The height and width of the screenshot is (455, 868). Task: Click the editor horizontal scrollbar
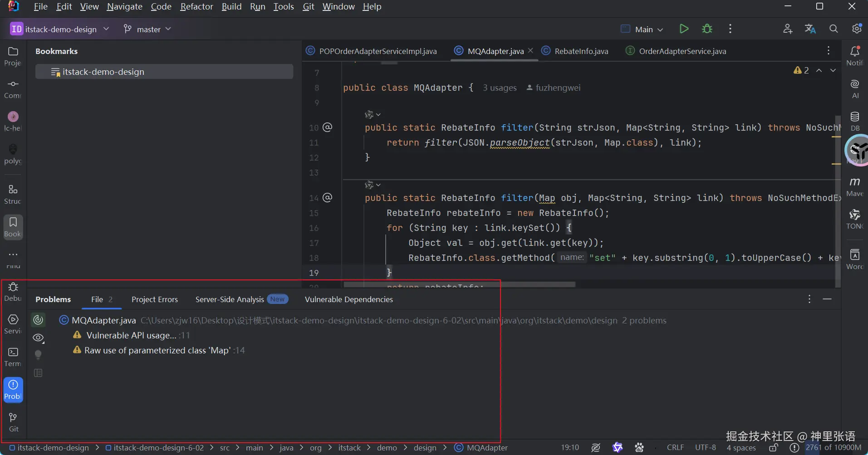(x=459, y=284)
